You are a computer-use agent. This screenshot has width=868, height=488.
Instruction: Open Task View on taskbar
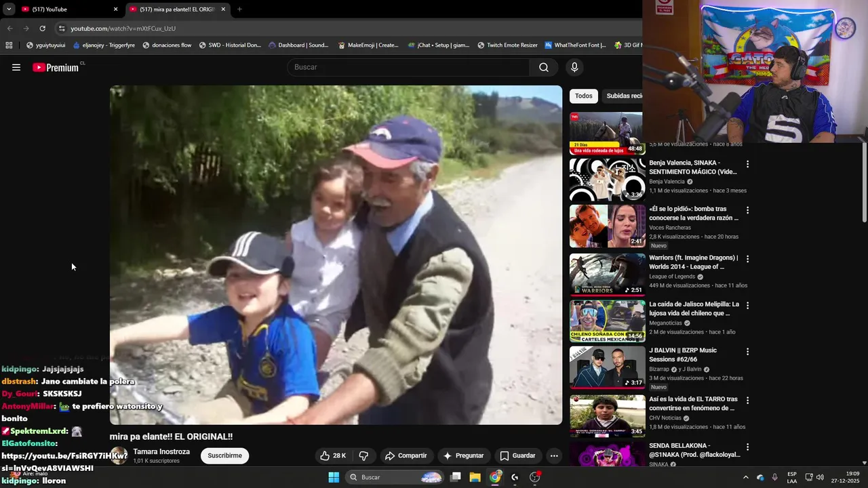coord(456,477)
